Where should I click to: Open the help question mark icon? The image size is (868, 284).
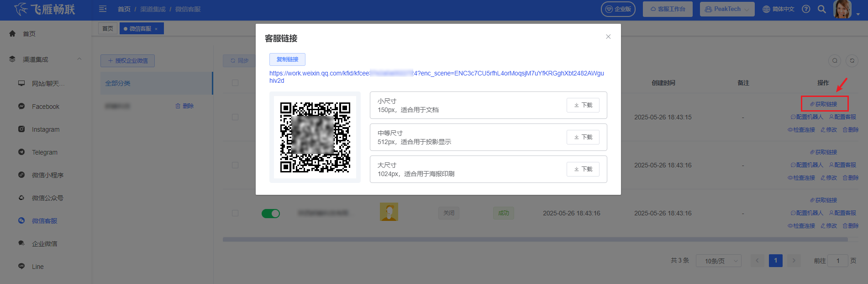[x=806, y=9]
